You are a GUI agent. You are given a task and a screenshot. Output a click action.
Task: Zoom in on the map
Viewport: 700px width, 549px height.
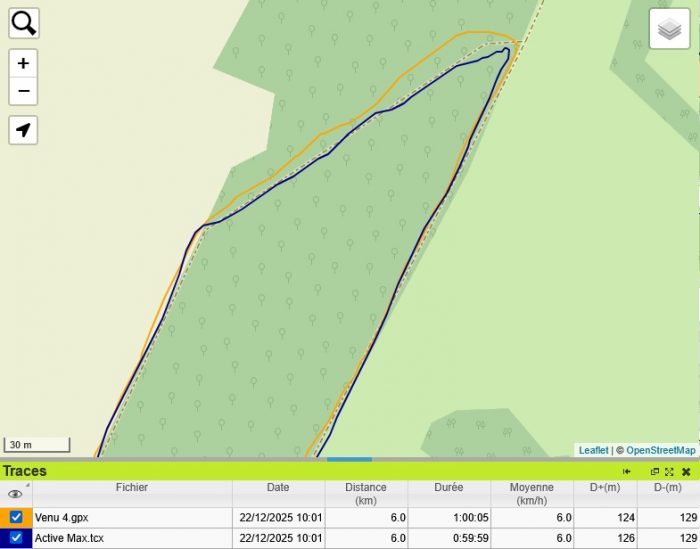(24, 63)
